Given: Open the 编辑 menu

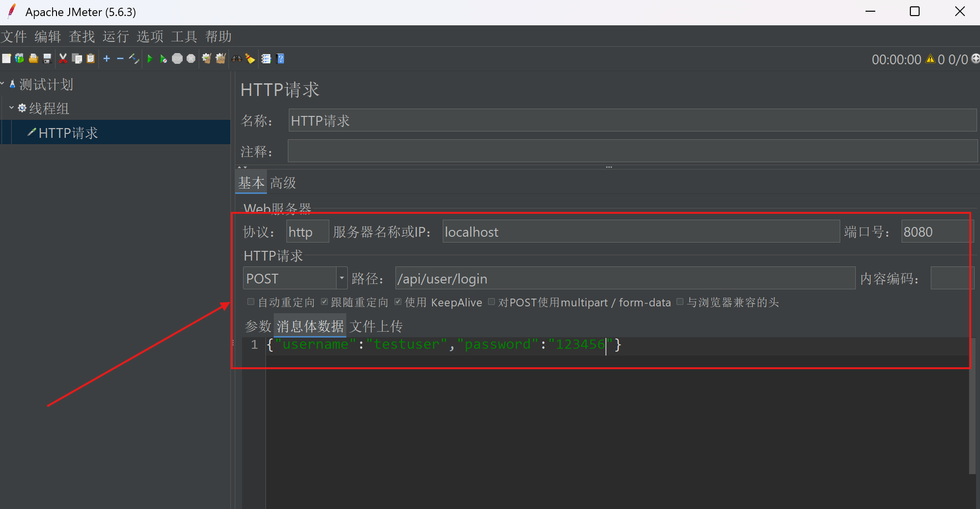Looking at the screenshot, I should (x=48, y=37).
